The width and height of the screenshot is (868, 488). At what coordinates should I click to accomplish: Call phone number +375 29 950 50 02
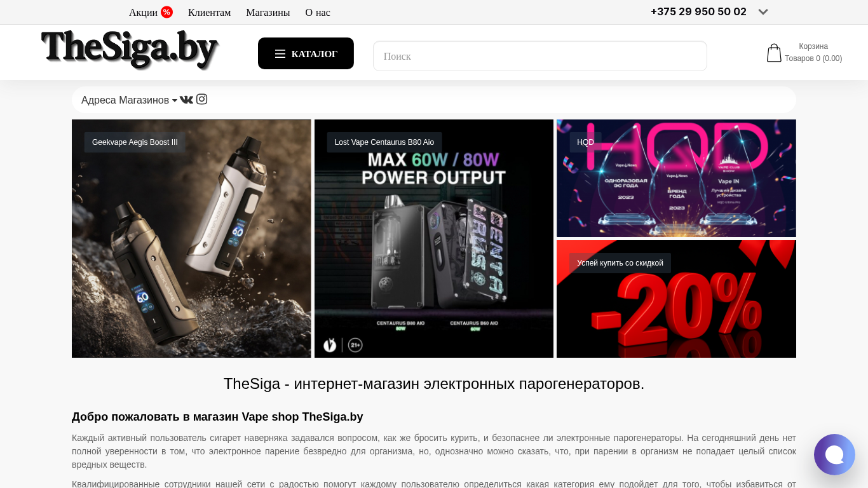698,11
